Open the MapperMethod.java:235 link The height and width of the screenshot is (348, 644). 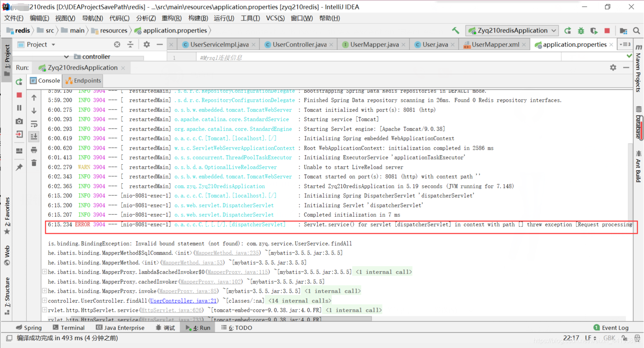click(227, 253)
